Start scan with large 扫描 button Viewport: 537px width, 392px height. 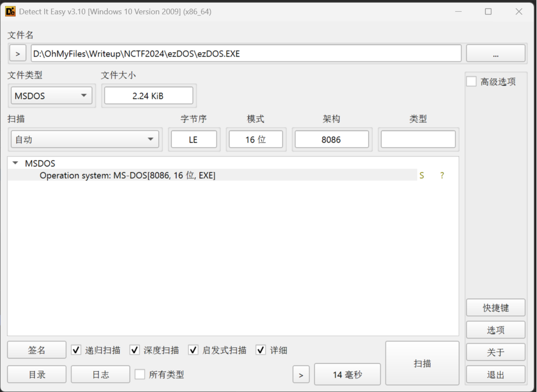422,363
